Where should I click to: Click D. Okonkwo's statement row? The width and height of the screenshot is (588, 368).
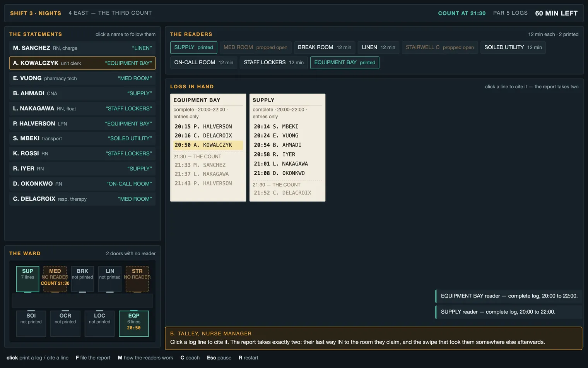(82, 184)
